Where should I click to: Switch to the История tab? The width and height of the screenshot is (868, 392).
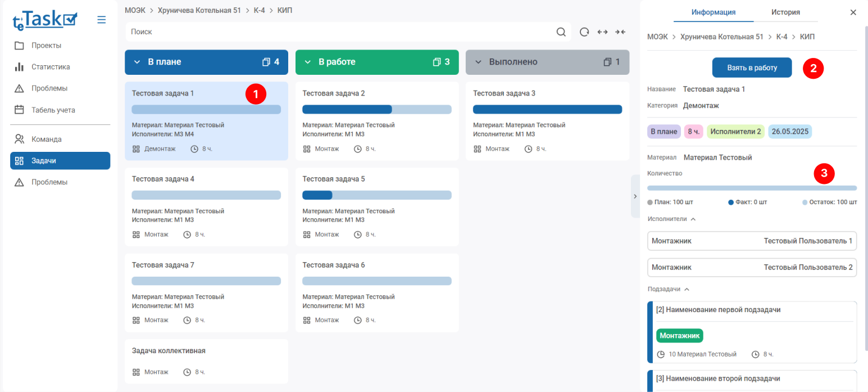[x=785, y=12]
